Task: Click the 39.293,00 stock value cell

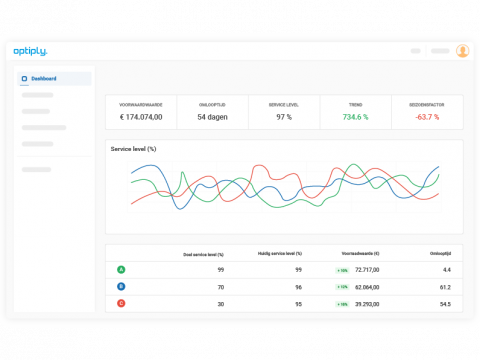Action: (x=367, y=304)
